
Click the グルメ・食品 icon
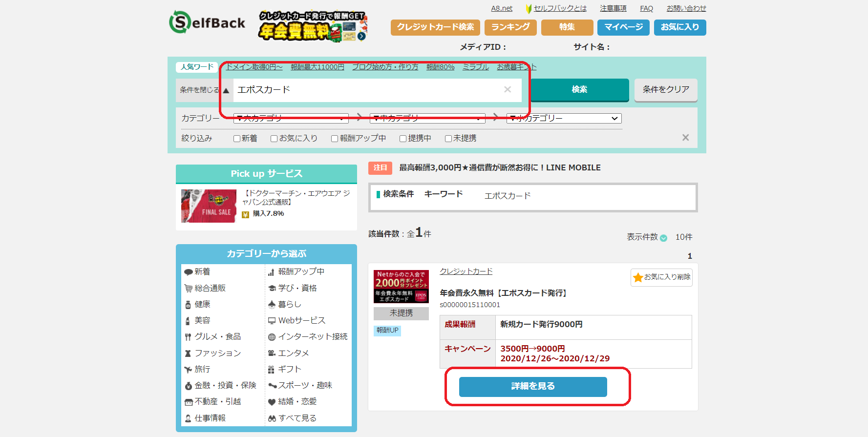coord(188,337)
